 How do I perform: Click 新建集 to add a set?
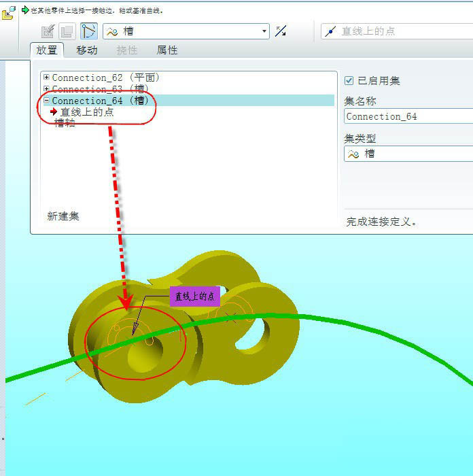[x=63, y=216]
